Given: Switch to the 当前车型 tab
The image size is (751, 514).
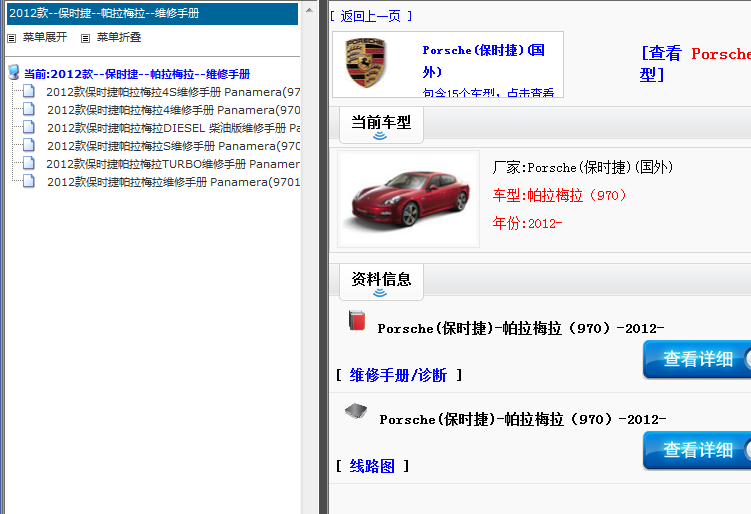Looking at the screenshot, I should click(380, 124).
